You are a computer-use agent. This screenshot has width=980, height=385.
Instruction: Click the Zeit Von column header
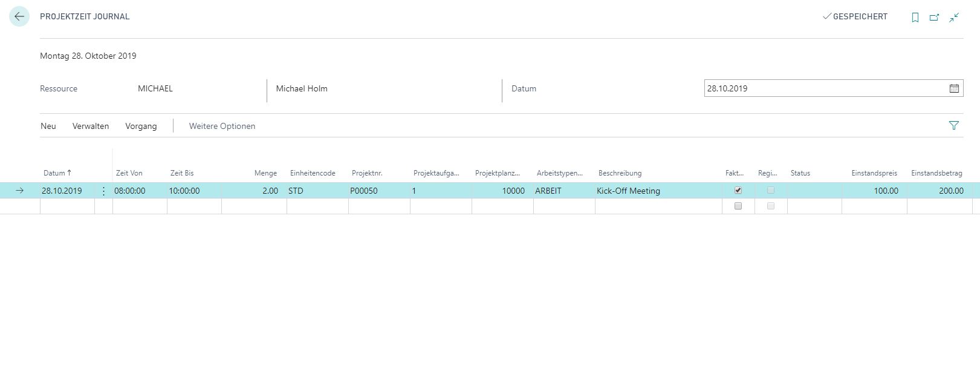pyautogui.click(x=129, y=173)
